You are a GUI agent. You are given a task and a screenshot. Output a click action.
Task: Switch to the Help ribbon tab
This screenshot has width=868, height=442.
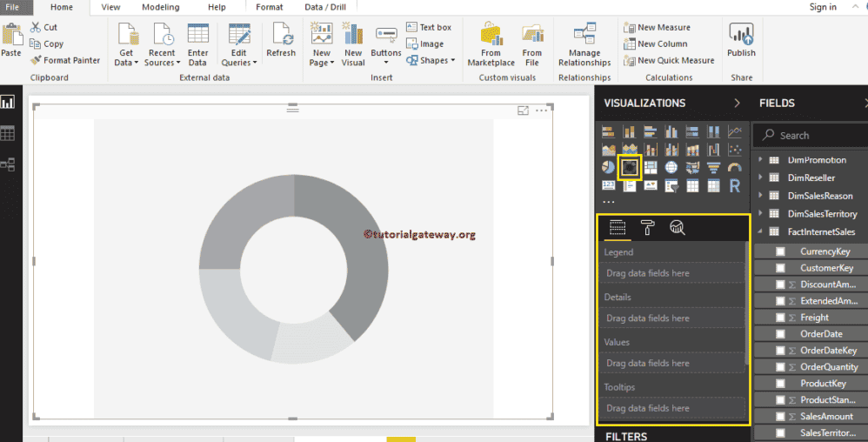[x=217, y=7]
